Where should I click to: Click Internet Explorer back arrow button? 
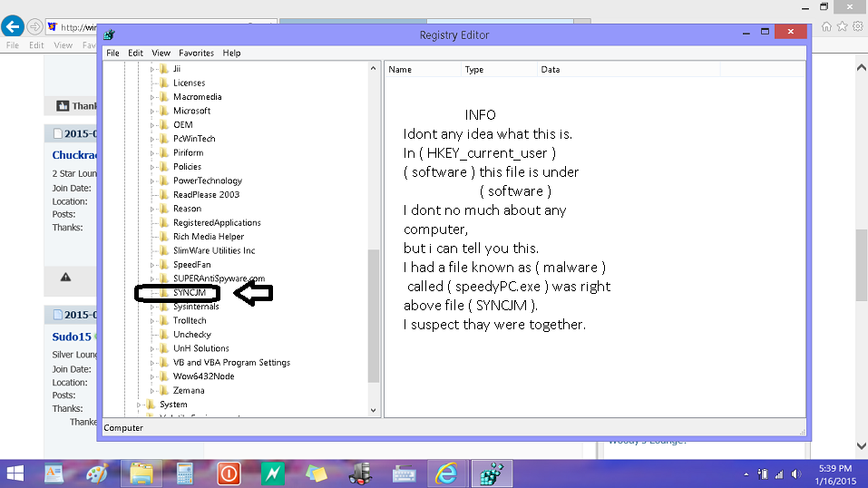[x=12, y=26]
